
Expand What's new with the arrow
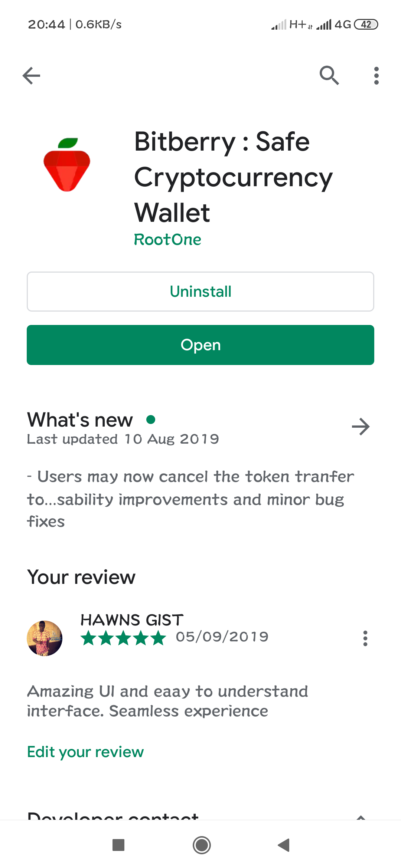(361, 427)
